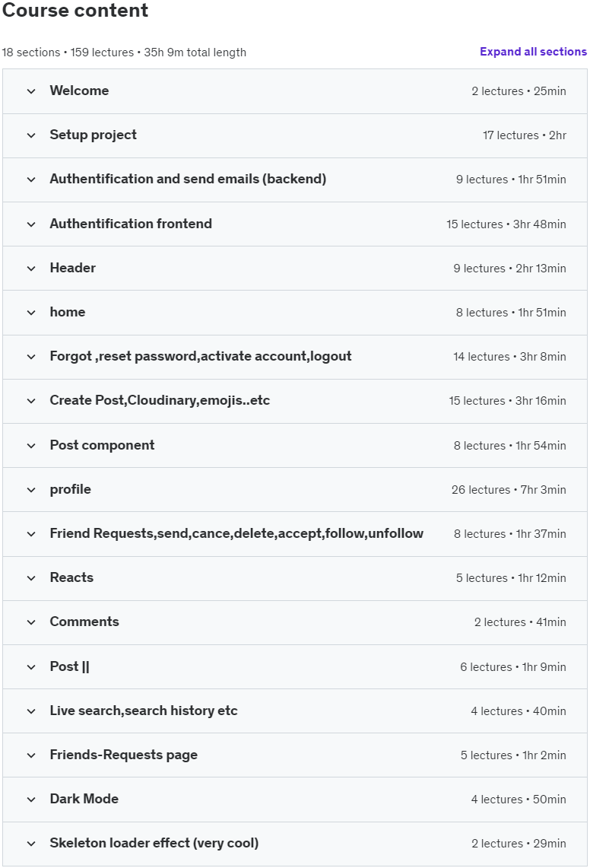Select Create Post, Cloudinary, emojis section
Screen dimensions: 590x868
click(x=160, y=401)
